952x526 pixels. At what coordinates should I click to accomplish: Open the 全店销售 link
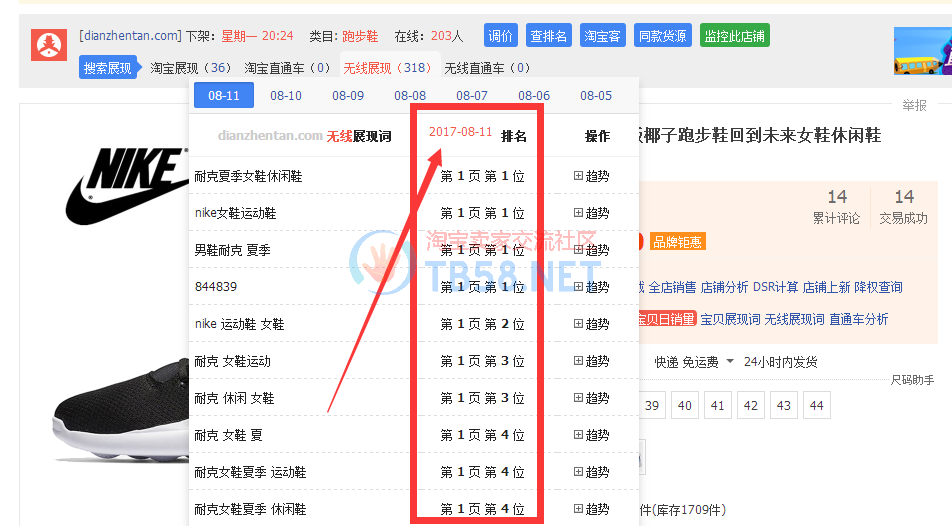(x=672, y=287)
